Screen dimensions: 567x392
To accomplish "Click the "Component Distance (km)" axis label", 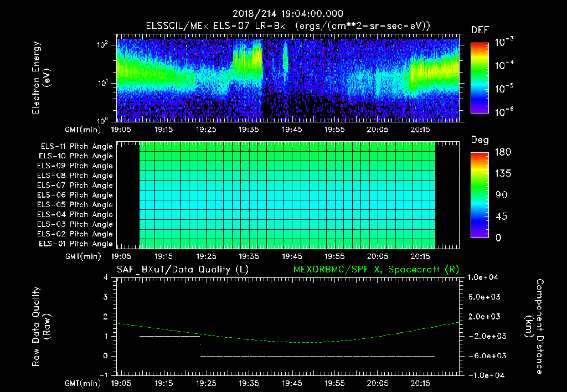I will [534, 327].
